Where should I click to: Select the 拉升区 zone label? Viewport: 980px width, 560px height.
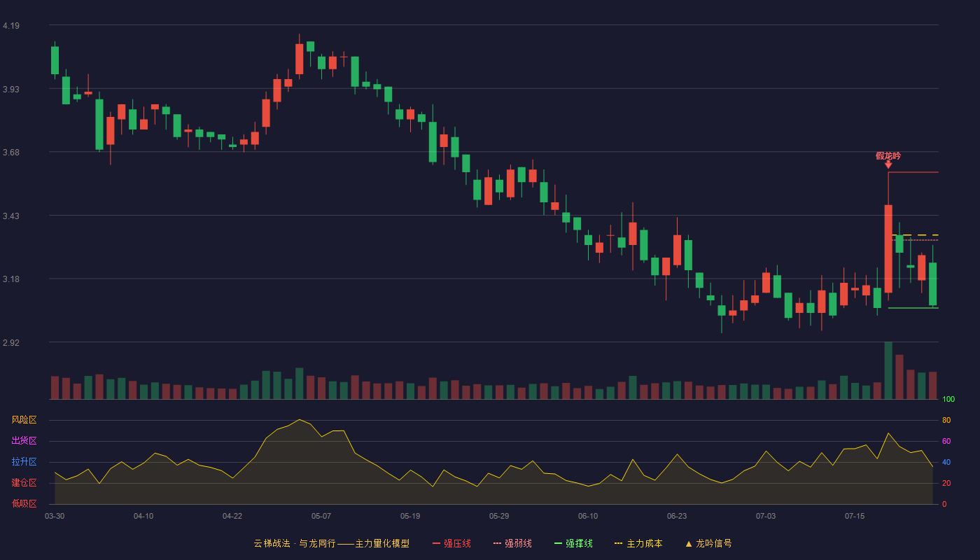coord(24,462)
